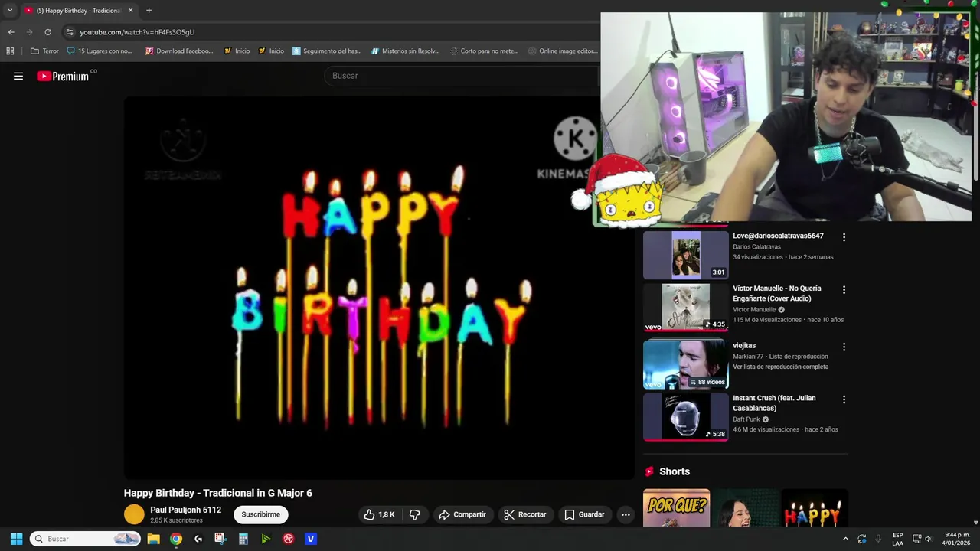Open a new Chrome tab
Viewport: 980px width, 551px height.
click(x=149, y=11)
